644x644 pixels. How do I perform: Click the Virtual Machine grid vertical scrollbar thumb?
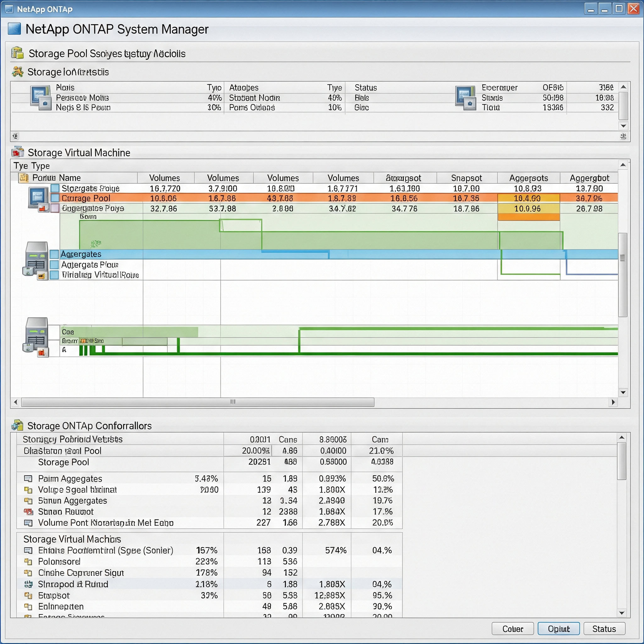click(x=623, y=275)
